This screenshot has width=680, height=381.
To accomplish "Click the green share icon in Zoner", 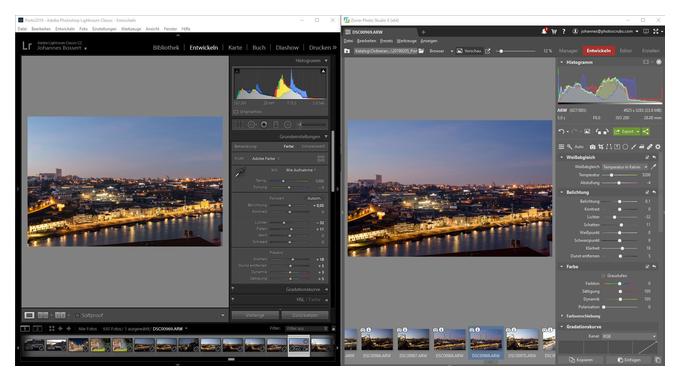I will (646, 131).
